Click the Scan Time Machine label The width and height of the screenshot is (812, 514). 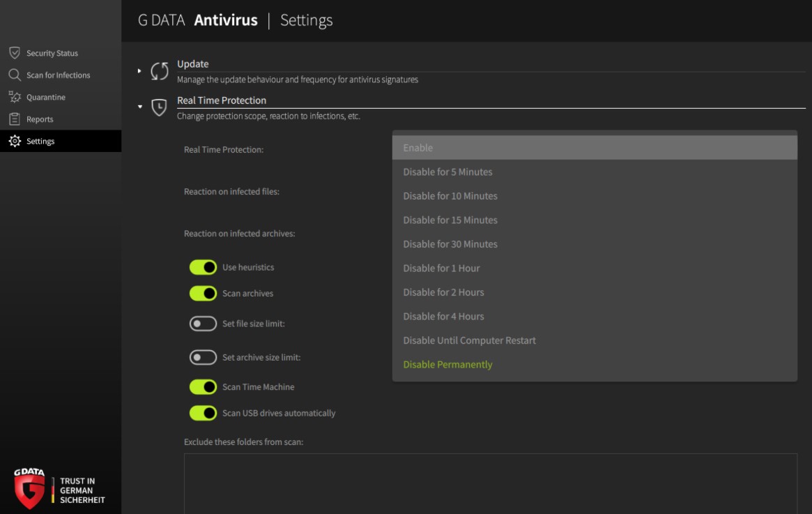(258, 386)
